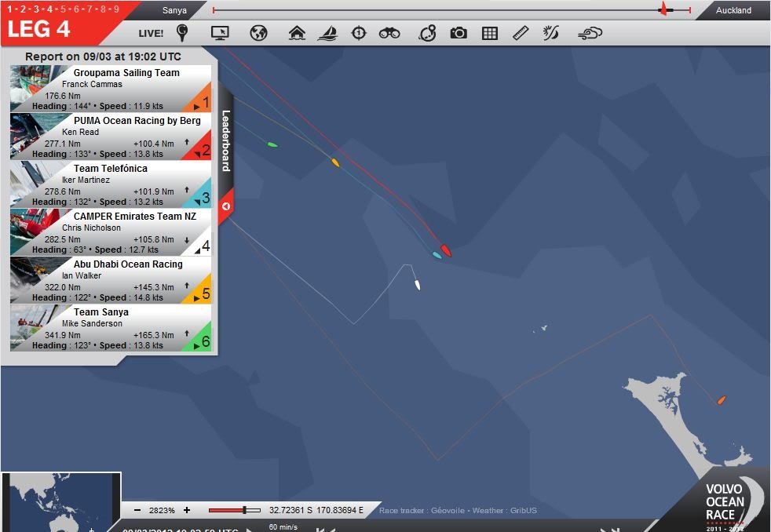Select leg 2 in the leg selector
Screen dimensions: 771x532
click(x=23, y=9)
